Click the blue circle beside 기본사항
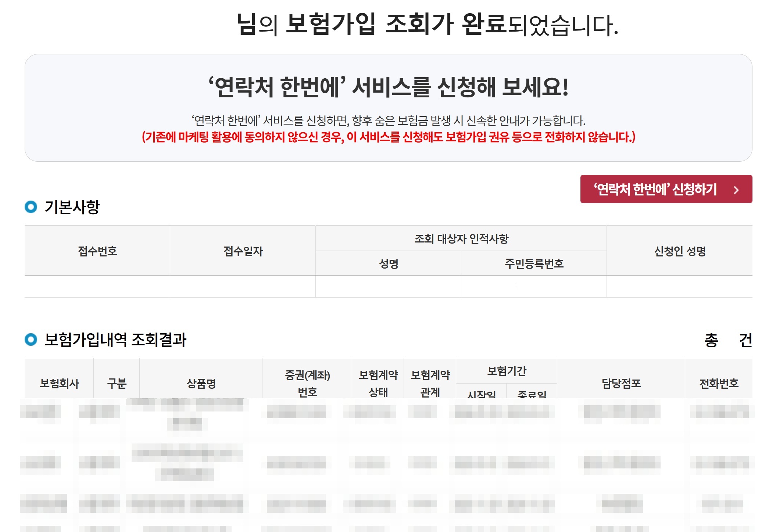 pos(31,207)
